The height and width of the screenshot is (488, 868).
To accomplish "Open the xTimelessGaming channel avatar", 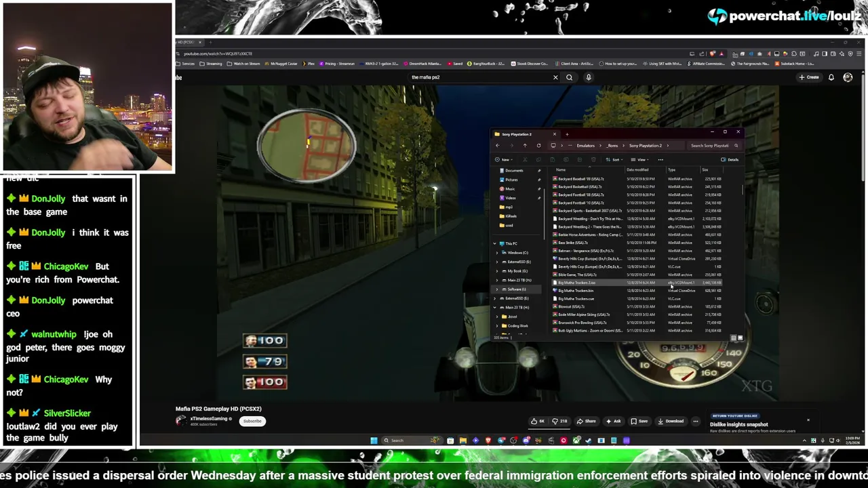I will [181, 420].
